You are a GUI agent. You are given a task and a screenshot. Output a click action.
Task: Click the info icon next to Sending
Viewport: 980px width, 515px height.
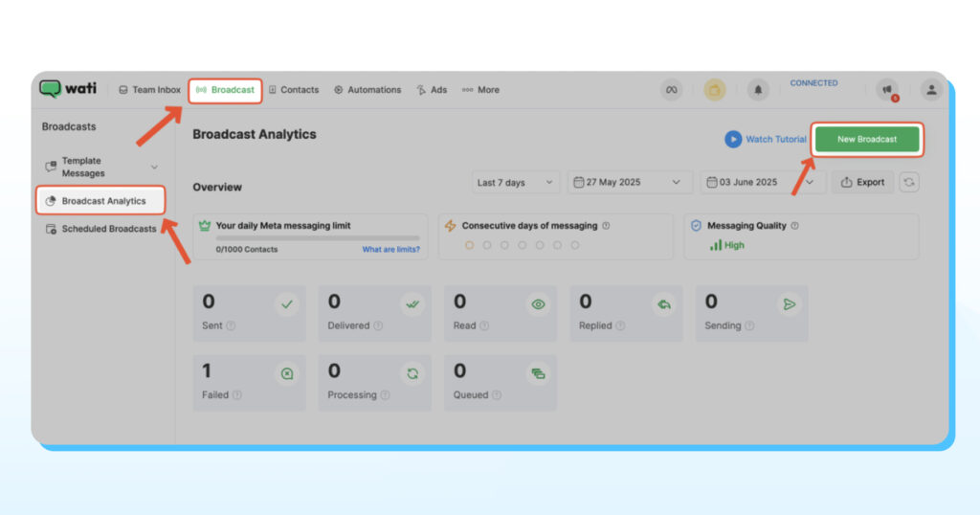(x=749, y=325)
